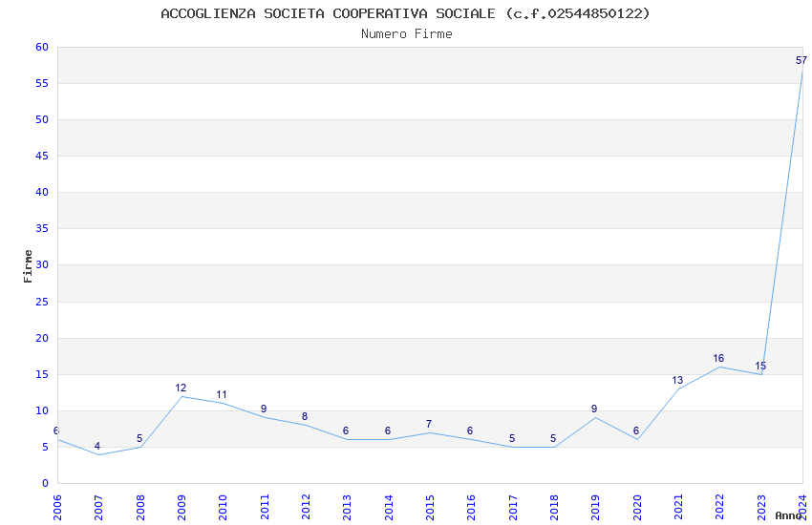Click the 2022 peak label 16
Viewport: 812px width, 525px height.
pyautogui.click(x=718, y=359)
